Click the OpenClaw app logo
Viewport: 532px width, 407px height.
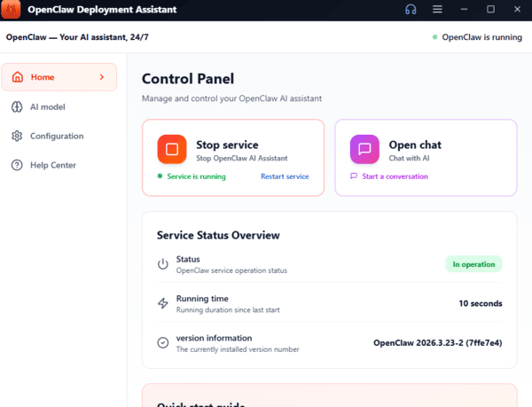12,9
